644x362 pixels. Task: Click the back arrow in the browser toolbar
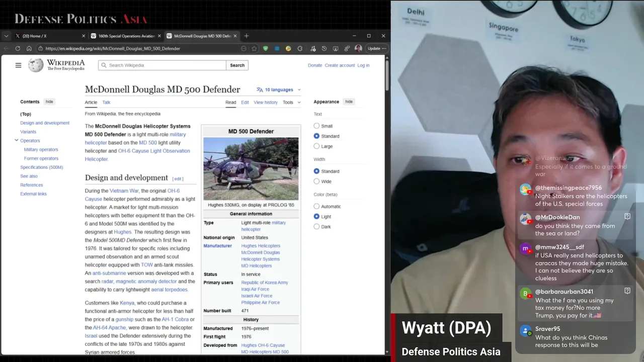[6, 49]
